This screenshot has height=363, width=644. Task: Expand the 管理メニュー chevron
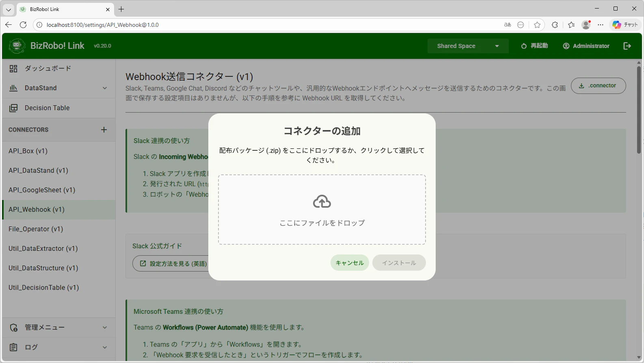coord(105,328)
